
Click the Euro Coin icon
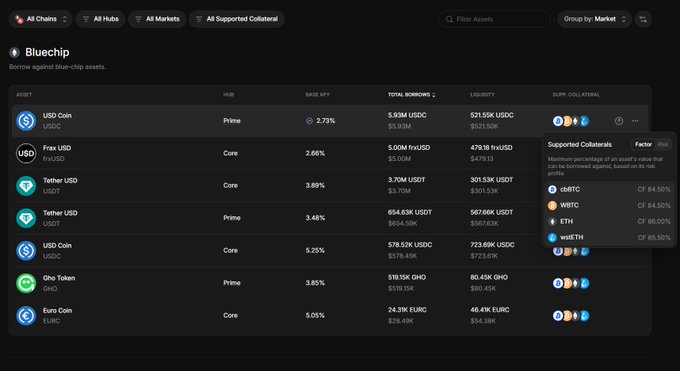[26, 315]
